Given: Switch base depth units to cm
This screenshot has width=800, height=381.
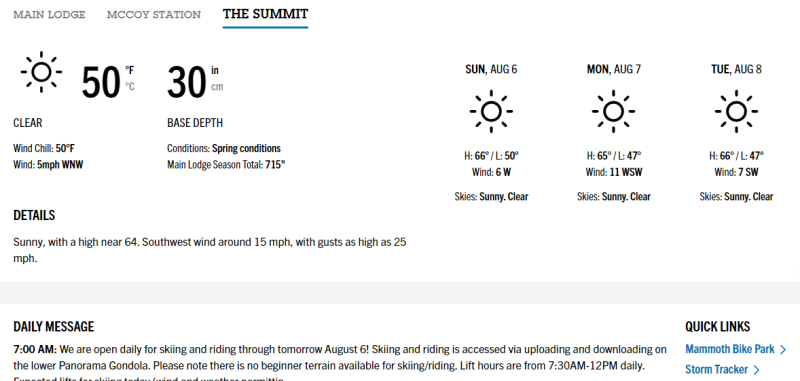Looking at the screenshot, I should pos(217,87).
